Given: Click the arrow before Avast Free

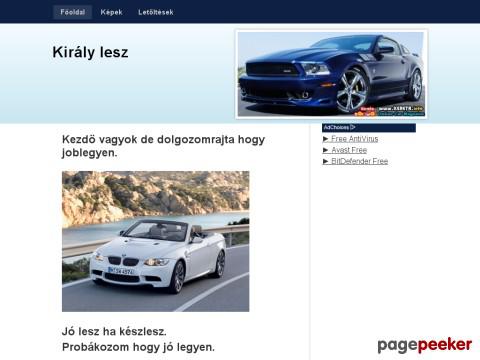Looking at the screenshot, I should (x=325, y=150).
